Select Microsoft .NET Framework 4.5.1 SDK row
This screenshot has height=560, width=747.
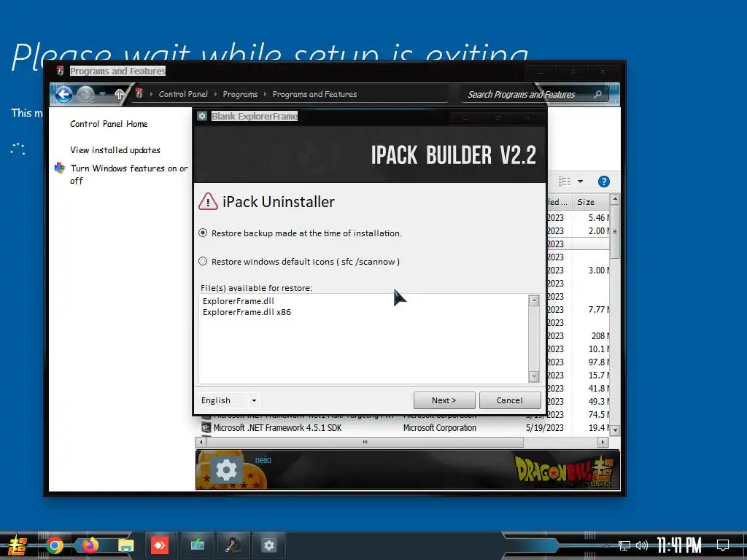404,427
